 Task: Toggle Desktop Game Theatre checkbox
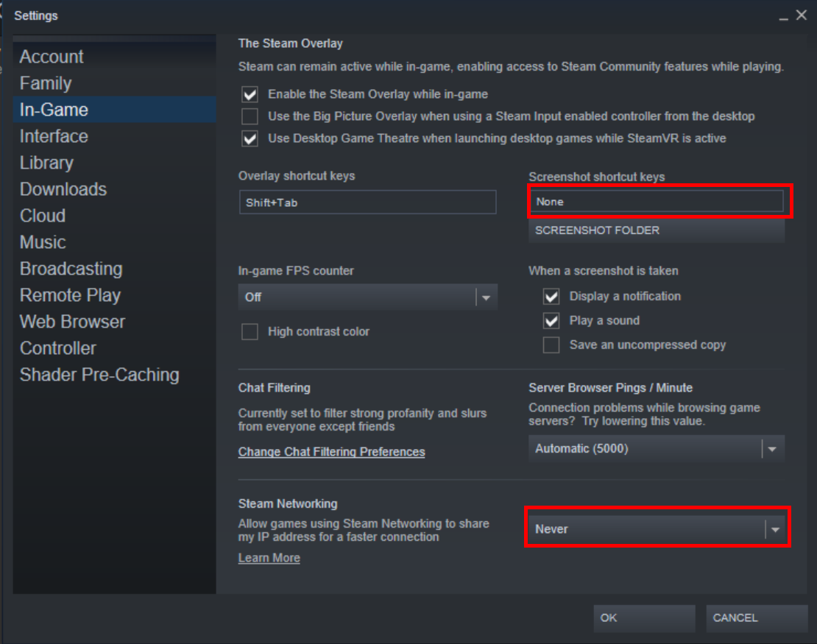tap(250, 138)
